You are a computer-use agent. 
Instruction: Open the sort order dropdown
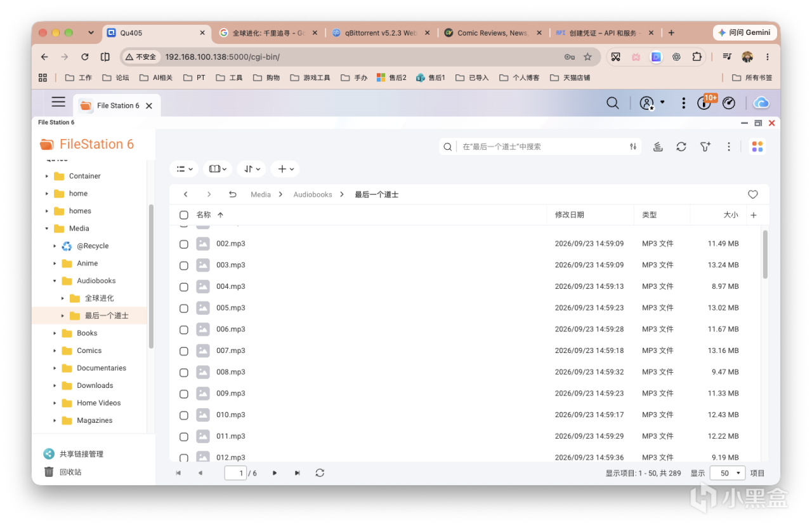point(252,169)
